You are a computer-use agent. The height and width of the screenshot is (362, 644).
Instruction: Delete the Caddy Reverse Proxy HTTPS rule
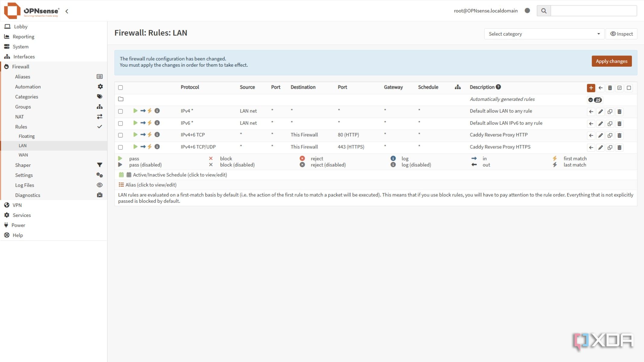pos(619,148)
